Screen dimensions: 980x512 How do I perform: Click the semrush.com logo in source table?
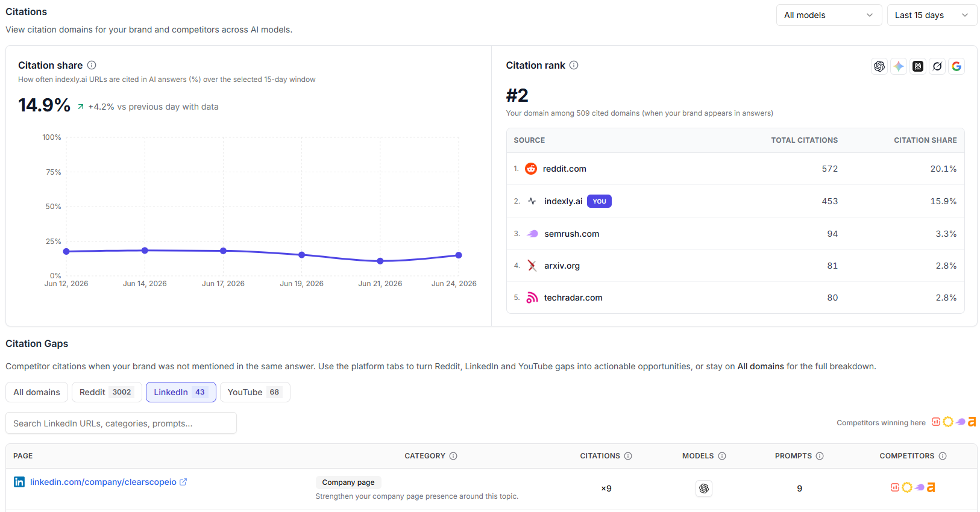pyautogui.click(x=532, y=234)
